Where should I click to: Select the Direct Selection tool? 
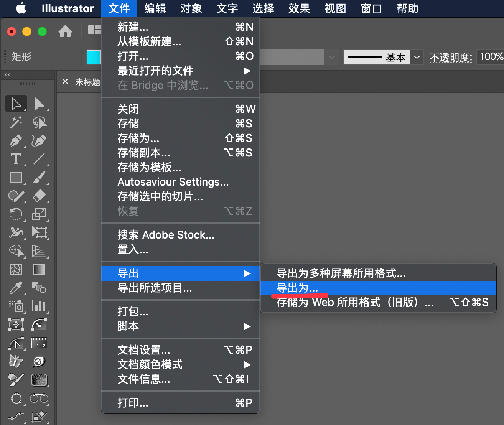(39, 104)
